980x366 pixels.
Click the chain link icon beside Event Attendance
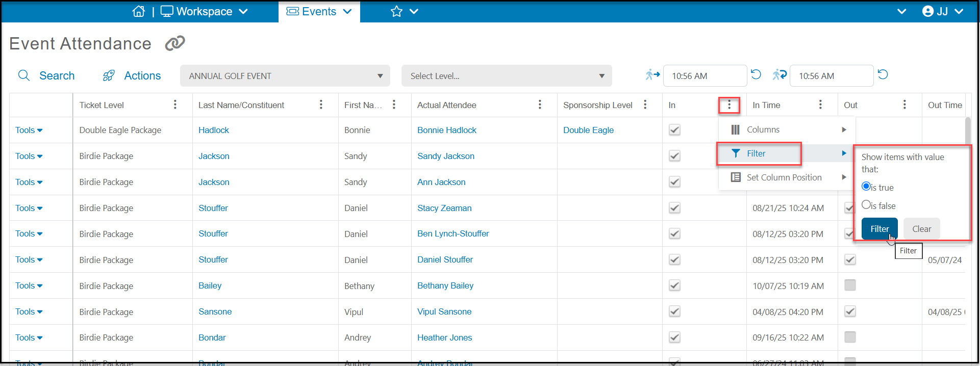[175, 43]
